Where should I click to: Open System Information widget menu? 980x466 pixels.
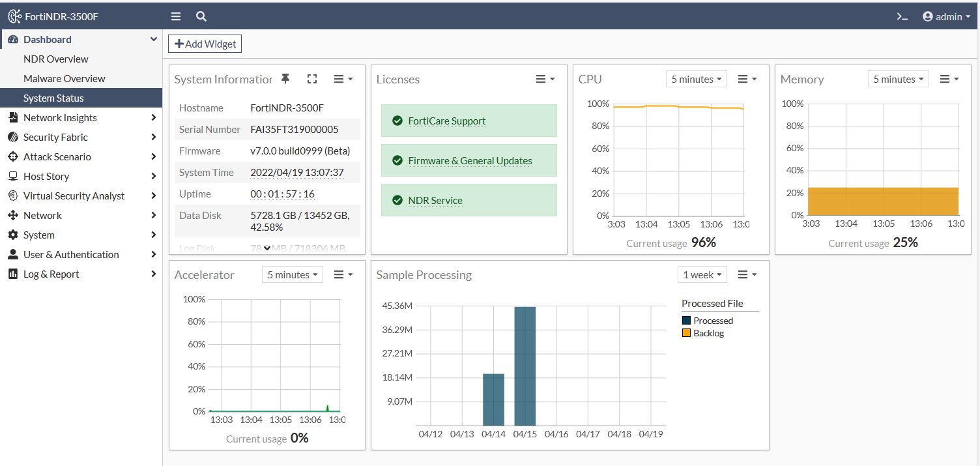pos(343,79)
